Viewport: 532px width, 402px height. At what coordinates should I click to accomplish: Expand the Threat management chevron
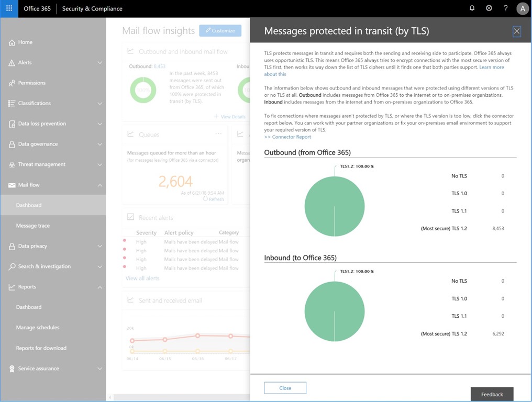tap(99, 164)
